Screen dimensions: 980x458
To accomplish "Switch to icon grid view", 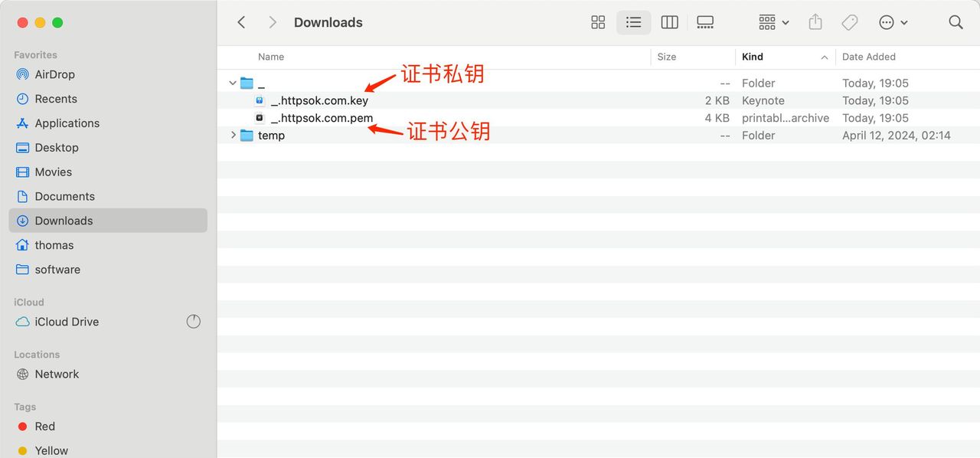I will click(598, 22).
